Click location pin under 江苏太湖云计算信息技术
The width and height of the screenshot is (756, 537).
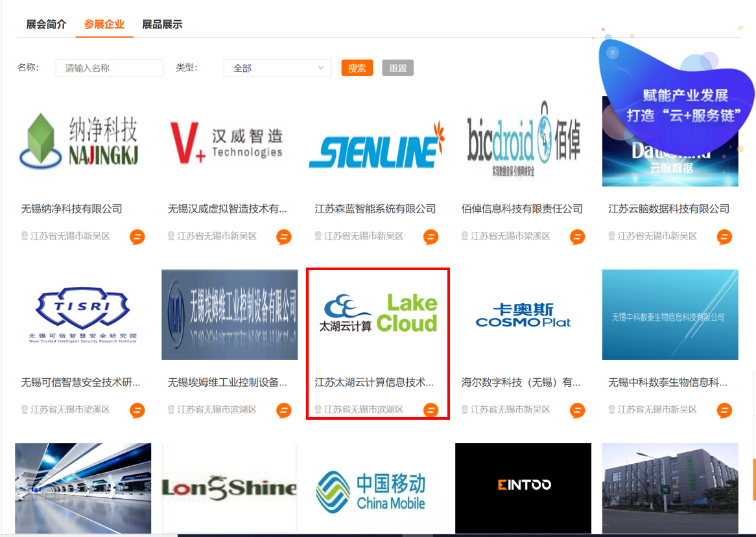point(318,409)
